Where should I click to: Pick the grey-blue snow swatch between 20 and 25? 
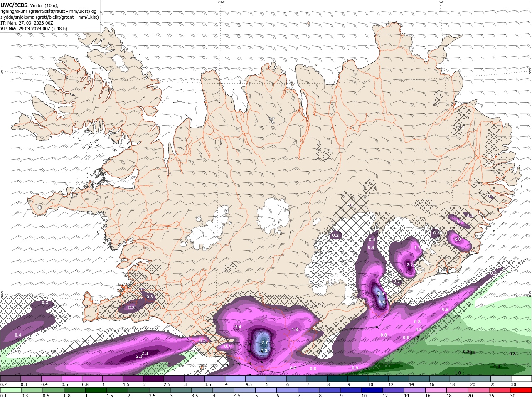[480, 379]
